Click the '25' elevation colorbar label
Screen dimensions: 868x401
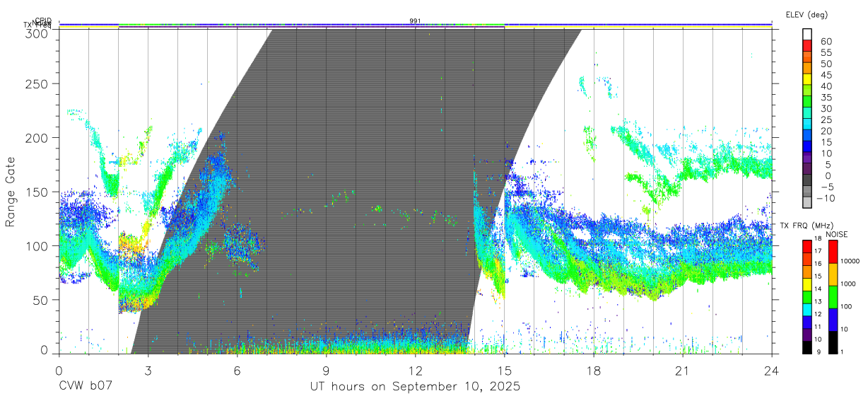click(826, 120)
